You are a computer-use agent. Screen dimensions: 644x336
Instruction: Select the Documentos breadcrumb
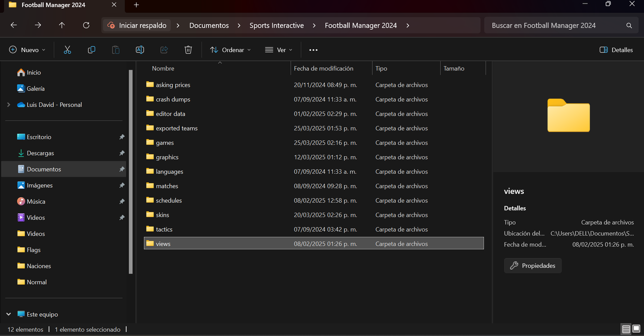209,25
